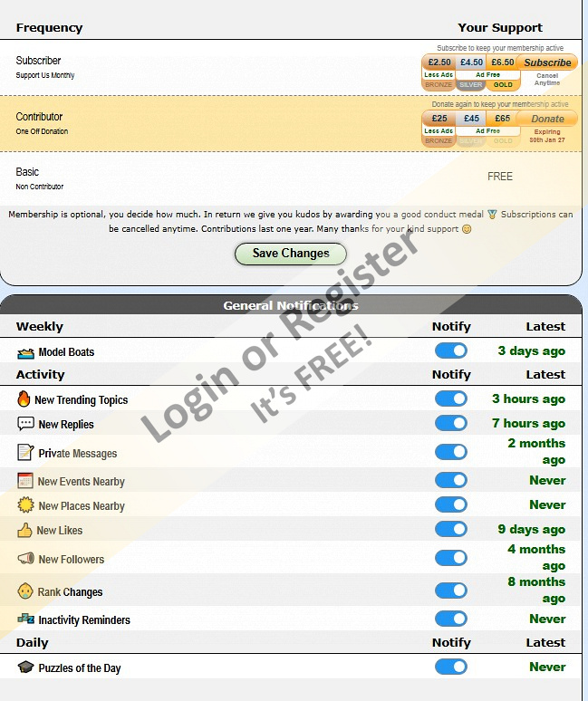Select the Basic non-contributor FREE option
Screen dimensions: 588x701
coord(500,177)
